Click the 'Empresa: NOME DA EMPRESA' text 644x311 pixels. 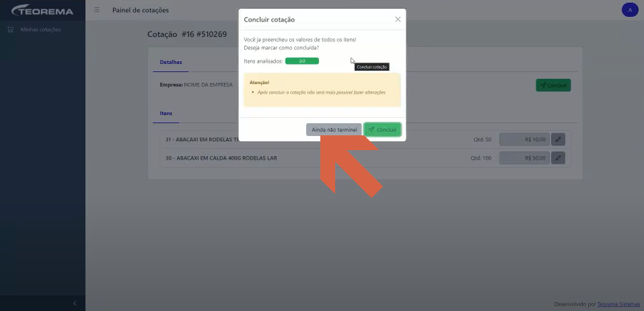coord(196,85)
